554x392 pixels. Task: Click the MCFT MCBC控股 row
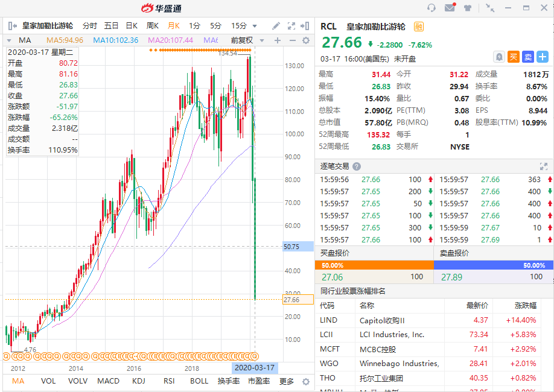tap(428, 349)
